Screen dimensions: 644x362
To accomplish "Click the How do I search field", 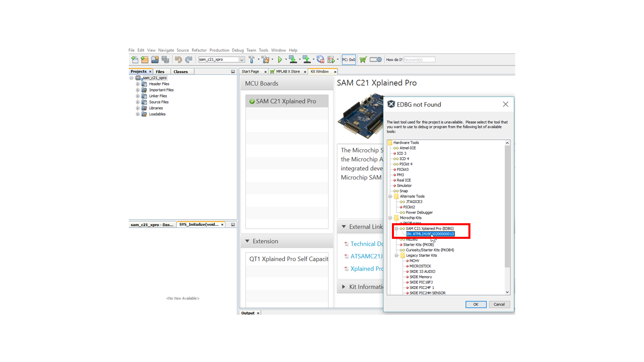I will pyautogui.click(x=419, y=59).
